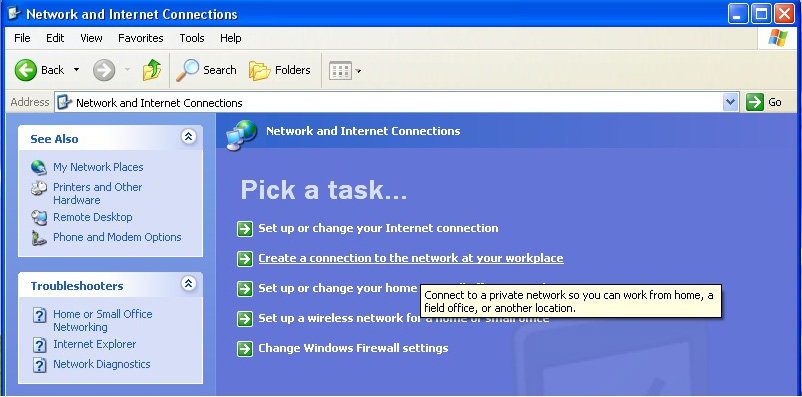Click the Up folder icon

tap(151, 70)
